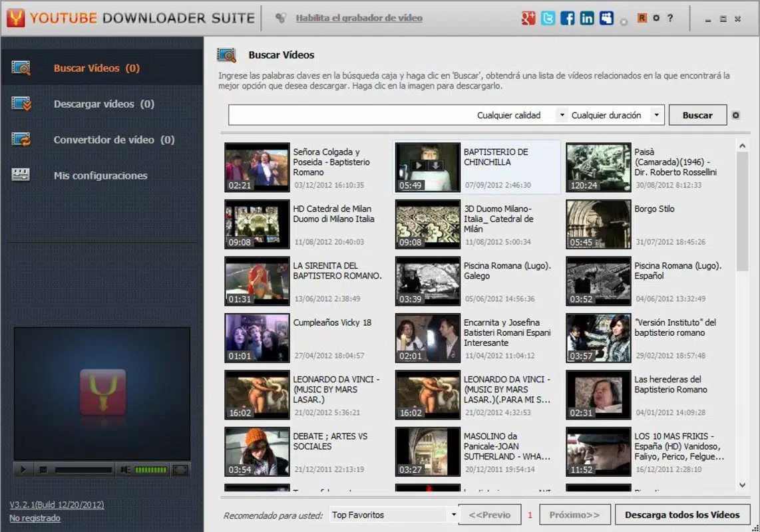Viewport: 760px width, 532px height.
Task: Open Mis configuraciones tab
Action: (x=100, y=176)
